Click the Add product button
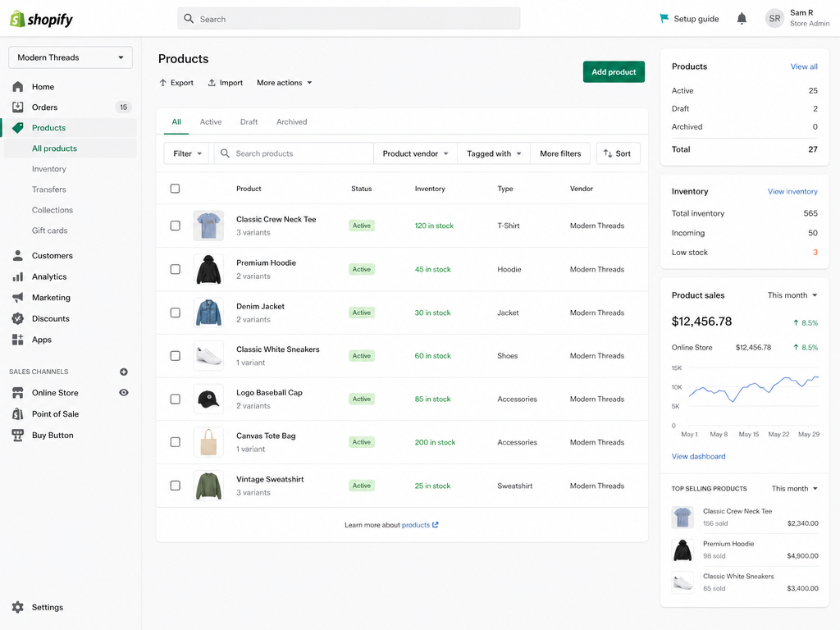Viewport: 840px width, 630px height. [x=614, y=72]
